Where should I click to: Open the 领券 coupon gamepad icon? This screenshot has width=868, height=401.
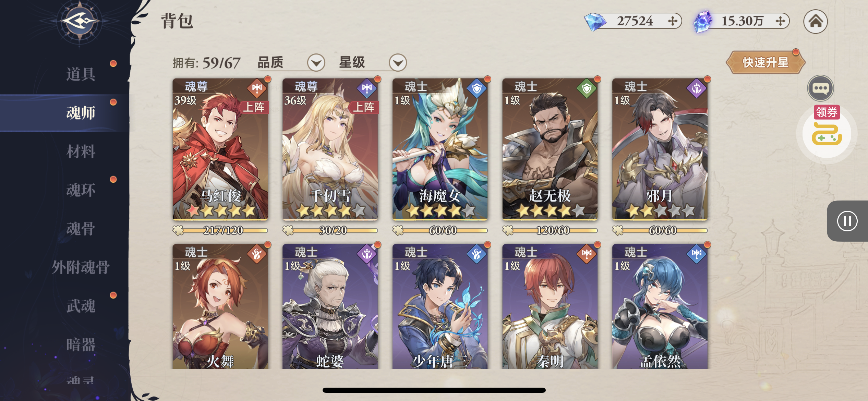click(827, 132)
